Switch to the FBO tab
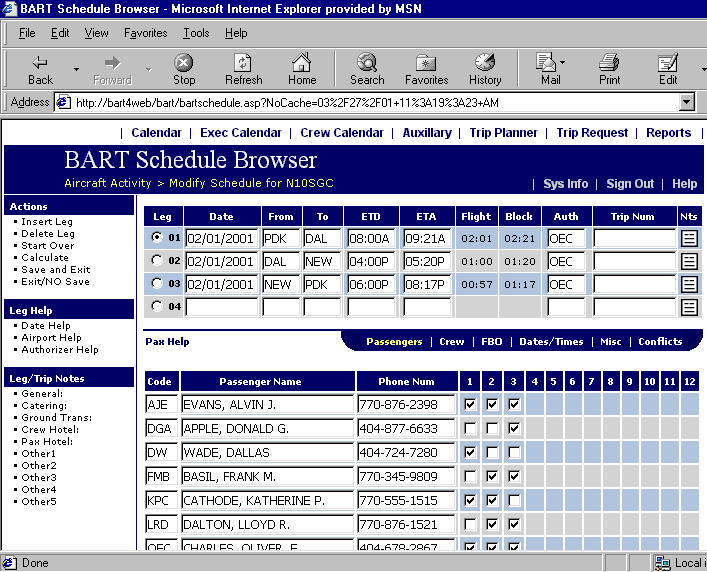 click(491, 342)
